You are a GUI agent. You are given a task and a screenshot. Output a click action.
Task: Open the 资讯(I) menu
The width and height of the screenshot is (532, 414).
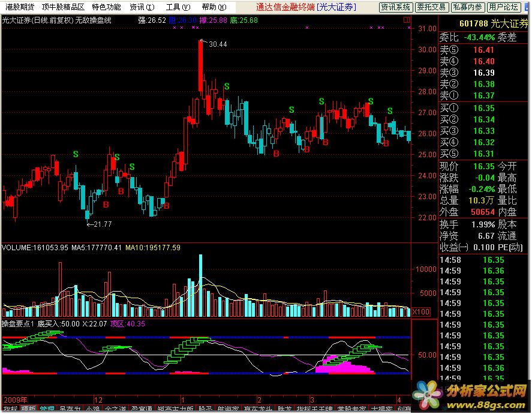[x=142, y=7]
